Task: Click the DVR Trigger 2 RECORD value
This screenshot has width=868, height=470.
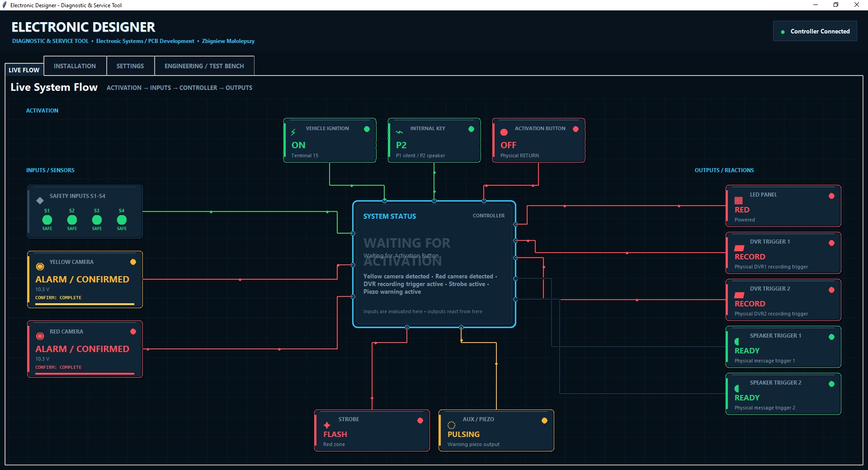Action: pos(750,304)
